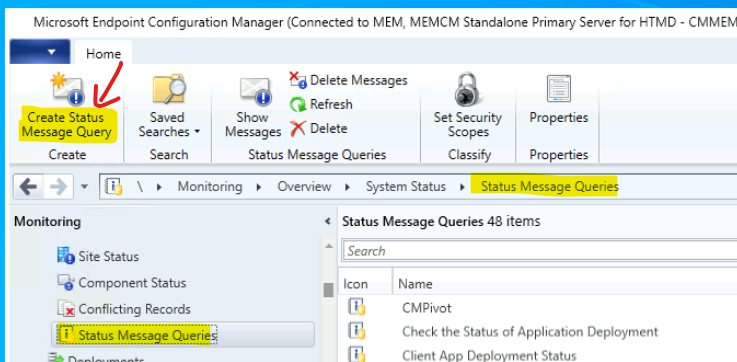Click the Properties document icon
Image resolution: width=737 pixels, height=362 pixels.
pyautogui.click(x=559, y=88)
